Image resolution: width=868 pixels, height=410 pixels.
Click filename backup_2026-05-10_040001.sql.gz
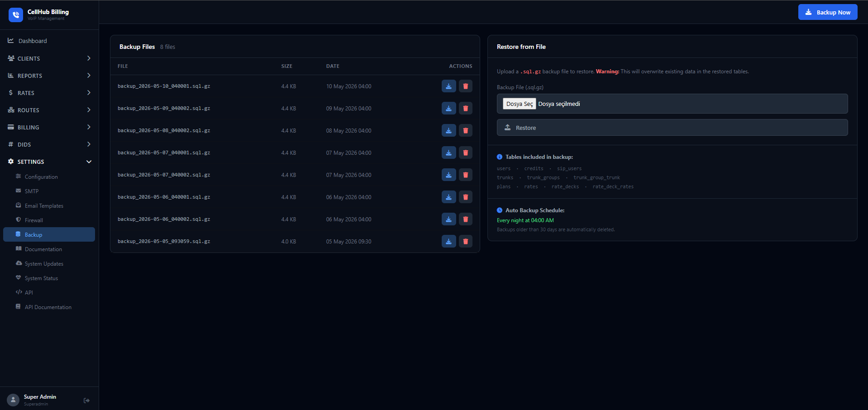[164, 86]
